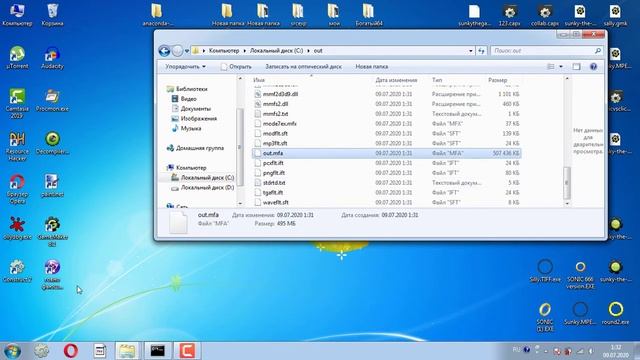
Task: Select SONIC 666 version.EXE on desktop
Action: [580, 274]
